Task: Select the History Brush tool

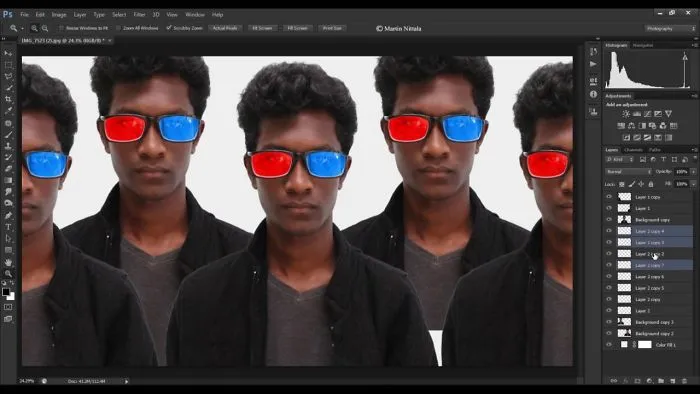Action: (x=8, y=158)
